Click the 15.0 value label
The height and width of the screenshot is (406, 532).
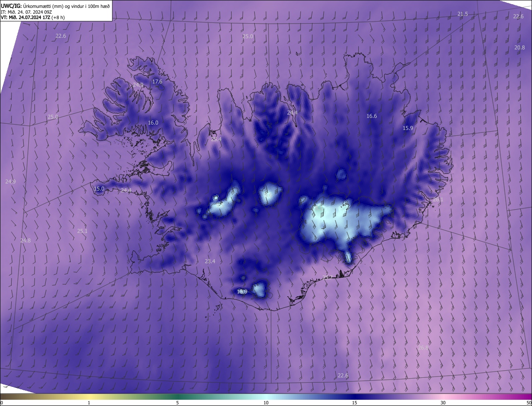pyautogui.click(x=99, y=188)
